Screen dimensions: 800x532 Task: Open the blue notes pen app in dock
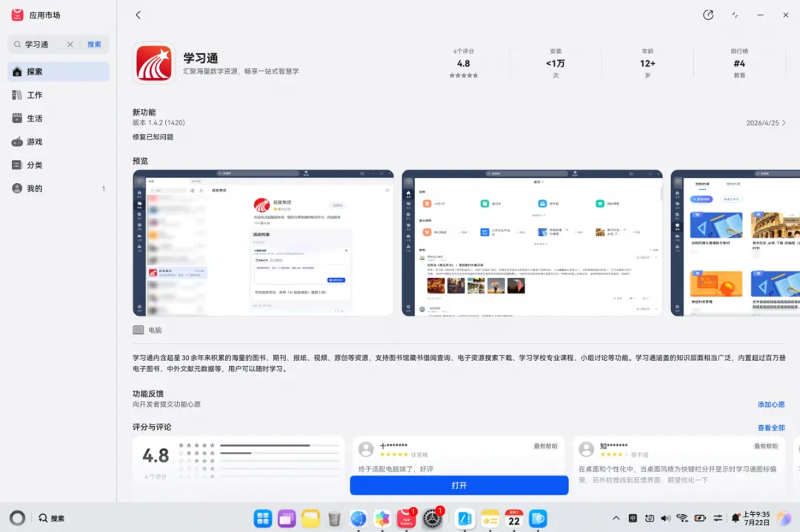tap(464, 519)
